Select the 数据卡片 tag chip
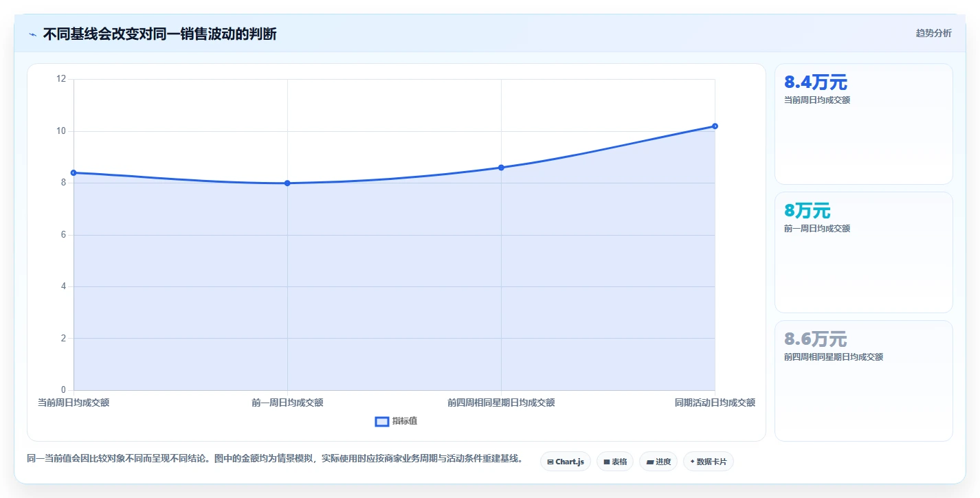Image resolution: width=980 pixels, height=498 pixels. [709, 462]
